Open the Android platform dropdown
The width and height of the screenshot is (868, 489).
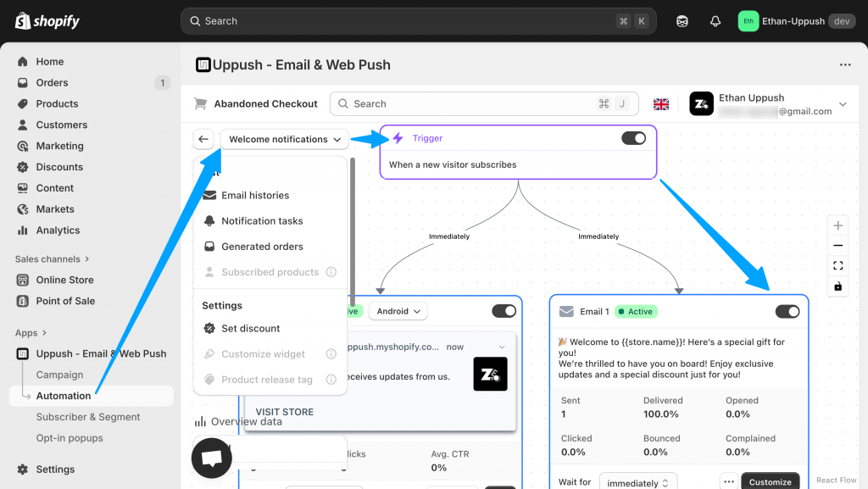click(398, 311)
